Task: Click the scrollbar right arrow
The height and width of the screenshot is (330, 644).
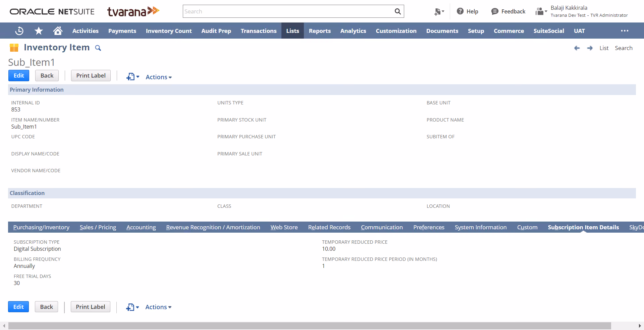Action: coord(640,326)
